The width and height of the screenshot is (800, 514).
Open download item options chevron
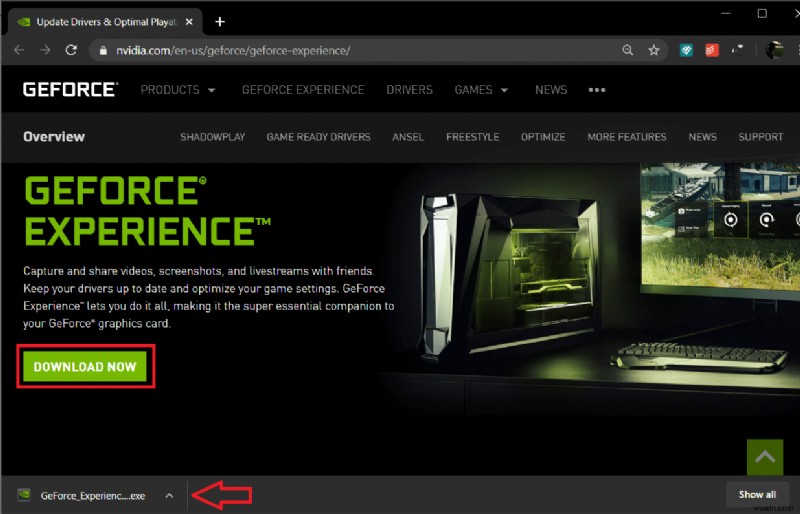(x=169, y=495)
